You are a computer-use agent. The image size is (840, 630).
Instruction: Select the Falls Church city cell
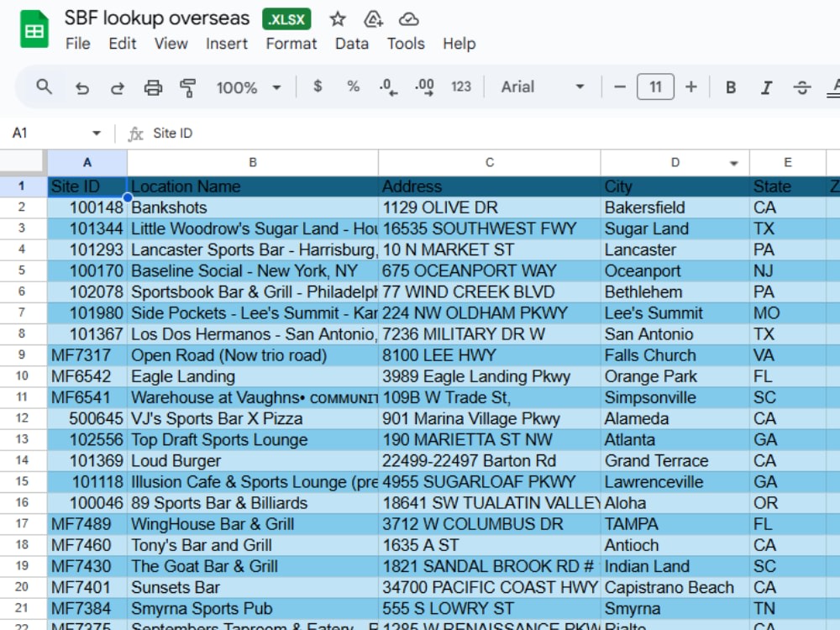tap(675, 355)
